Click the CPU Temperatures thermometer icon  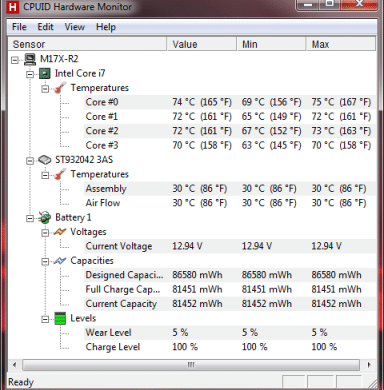coord(60,88)
